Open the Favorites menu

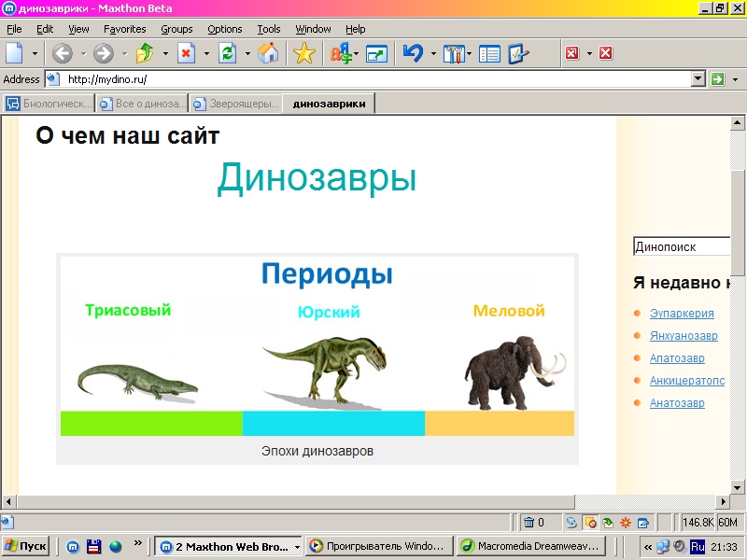pyautogui.click(x=124, y=29)
